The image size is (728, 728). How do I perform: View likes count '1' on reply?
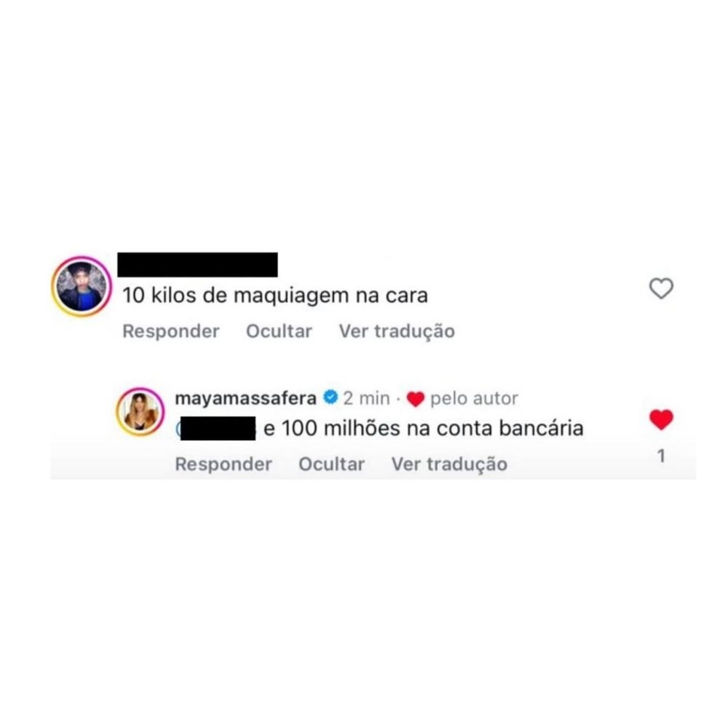pyautogui.click(x=661, y=456)
